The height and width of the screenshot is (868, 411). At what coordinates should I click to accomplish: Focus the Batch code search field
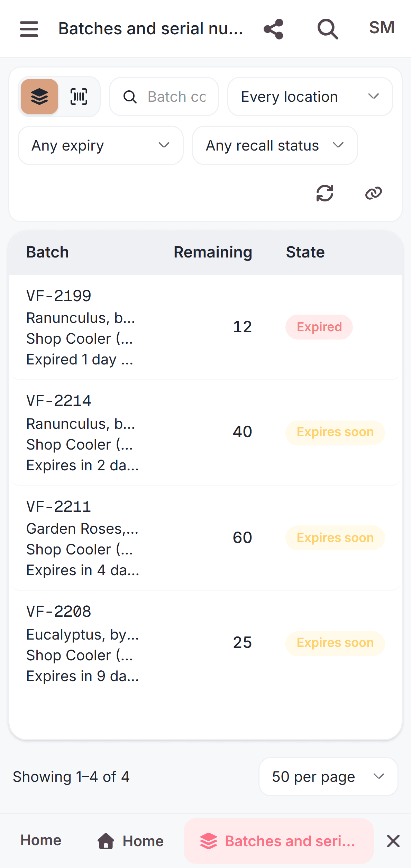click(164, 97)
